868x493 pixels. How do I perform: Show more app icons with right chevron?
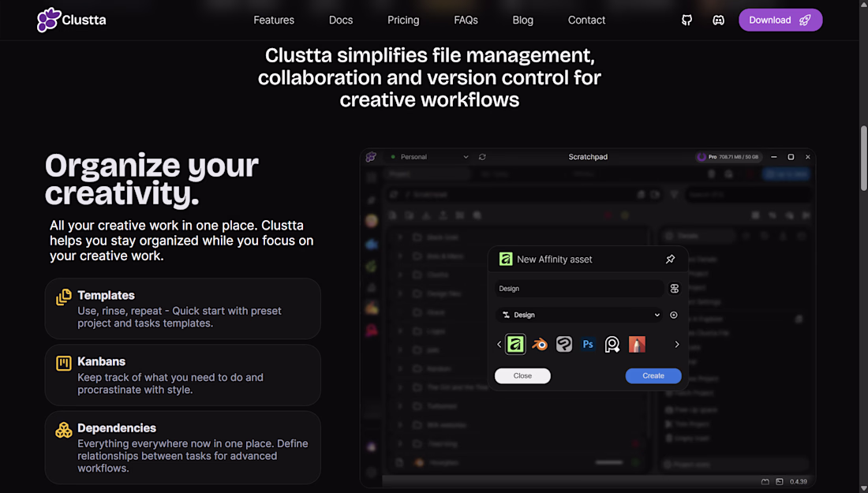[x=676, y=344]
